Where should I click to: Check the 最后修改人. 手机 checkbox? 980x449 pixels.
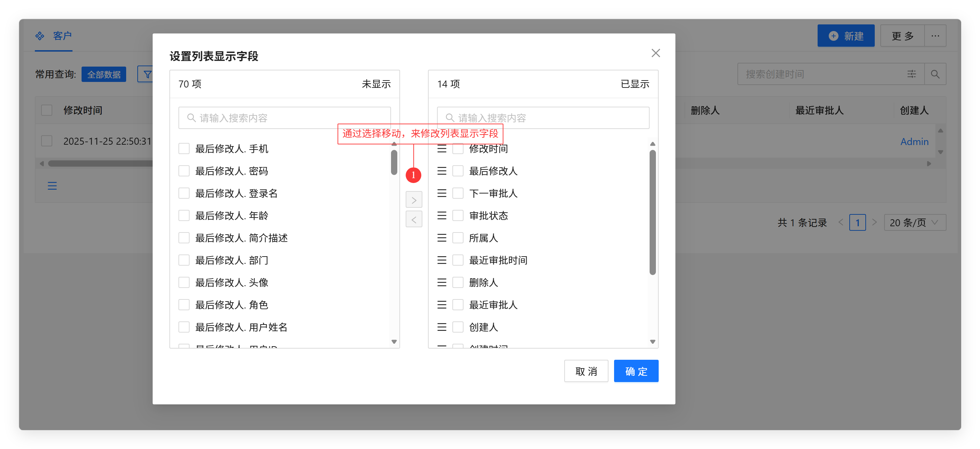(x=184, y=149)
